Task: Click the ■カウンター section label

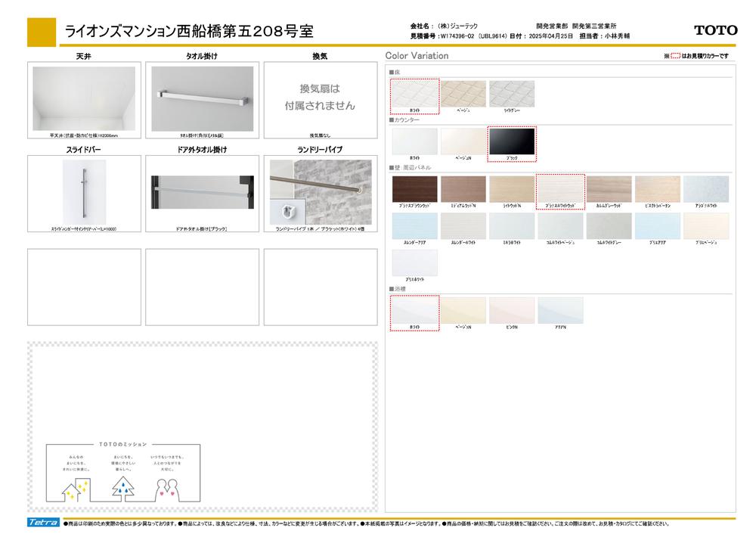Action: pos(404,120)
